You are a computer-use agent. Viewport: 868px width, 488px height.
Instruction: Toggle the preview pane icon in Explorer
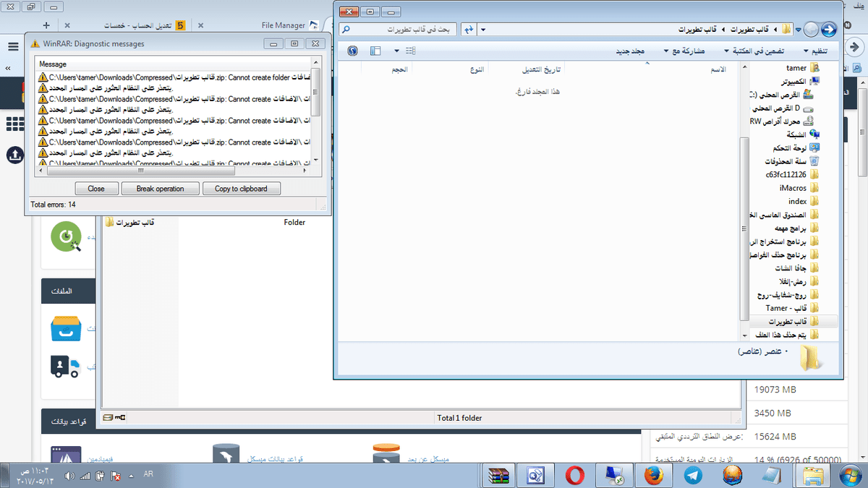[x=375, y=51]
